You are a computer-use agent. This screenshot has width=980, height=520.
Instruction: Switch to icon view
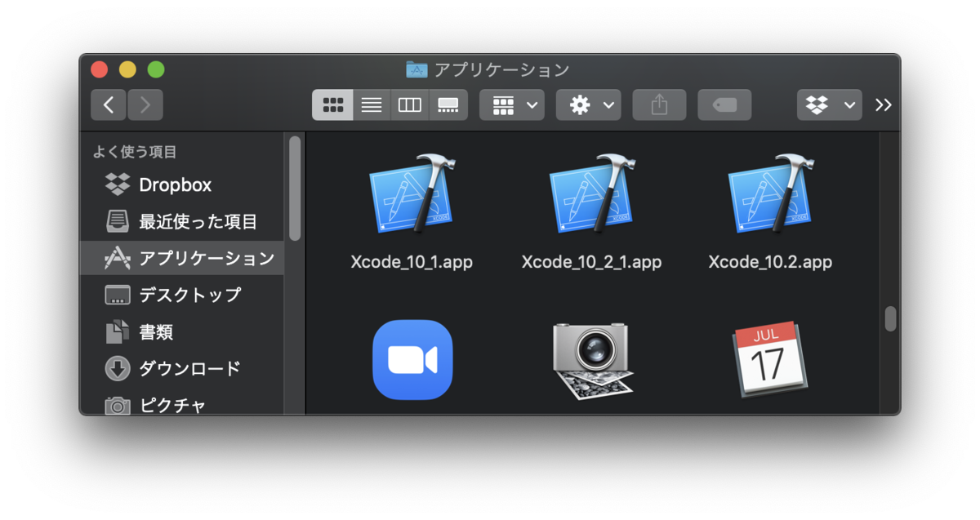332,104
